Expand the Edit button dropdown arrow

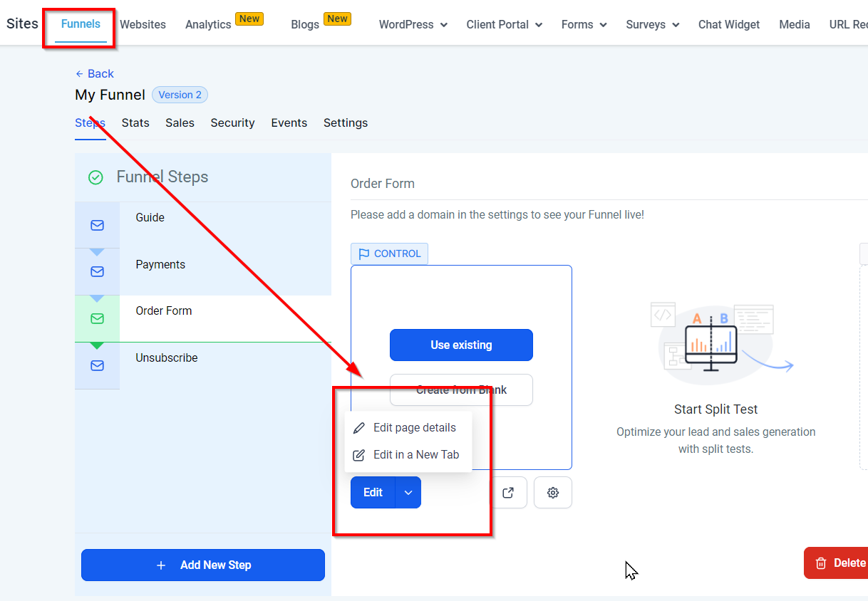pyautogui.click(x=408, y=493)
